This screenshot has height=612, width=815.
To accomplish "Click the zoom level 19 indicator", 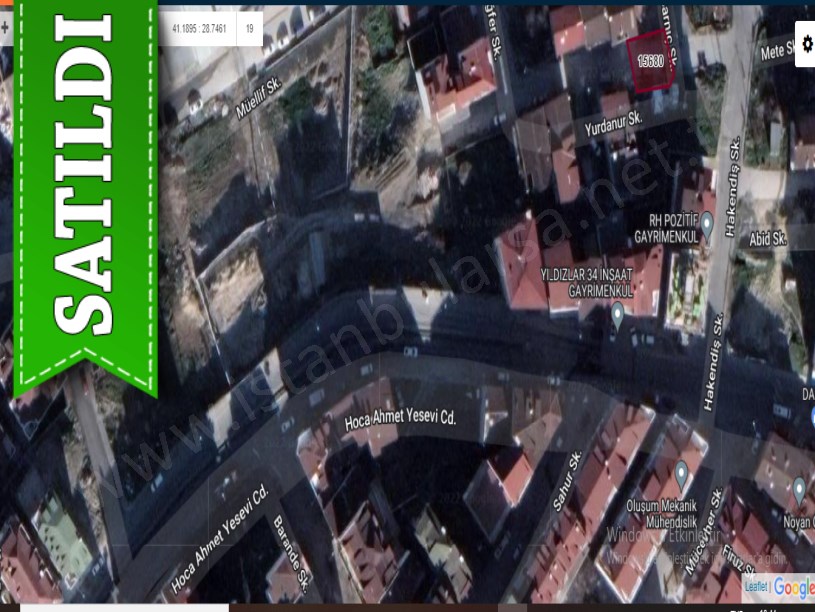I will tap(249, 29).
